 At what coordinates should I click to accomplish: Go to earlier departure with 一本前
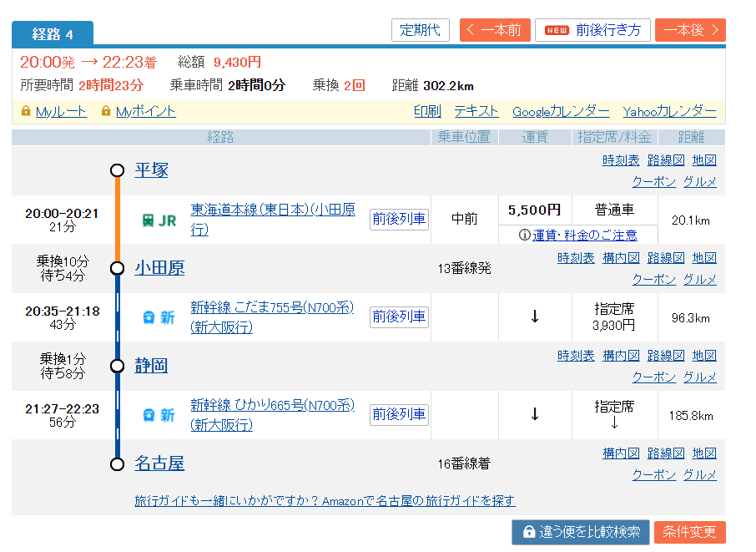(494, 30)
